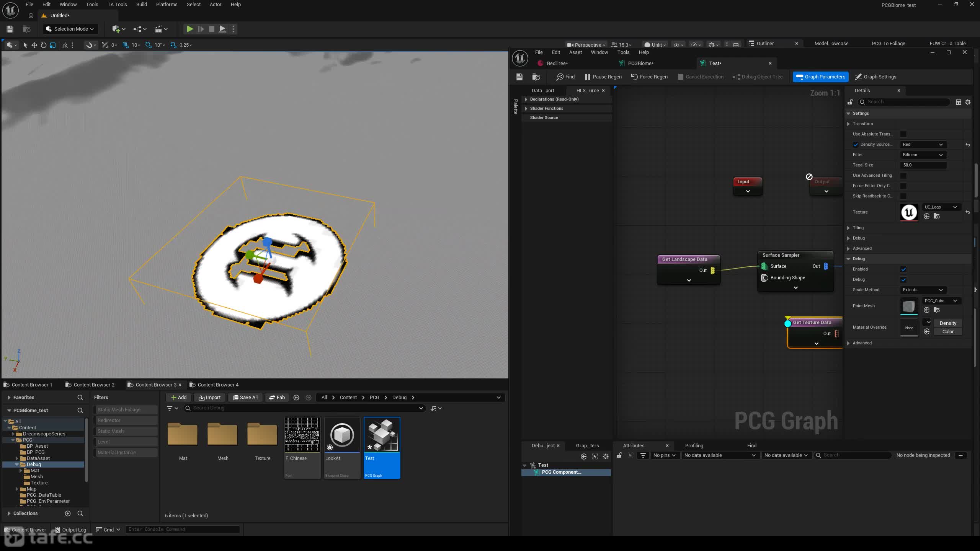
Task: Click Content Browser history back arrow
Action: [296, 398]
